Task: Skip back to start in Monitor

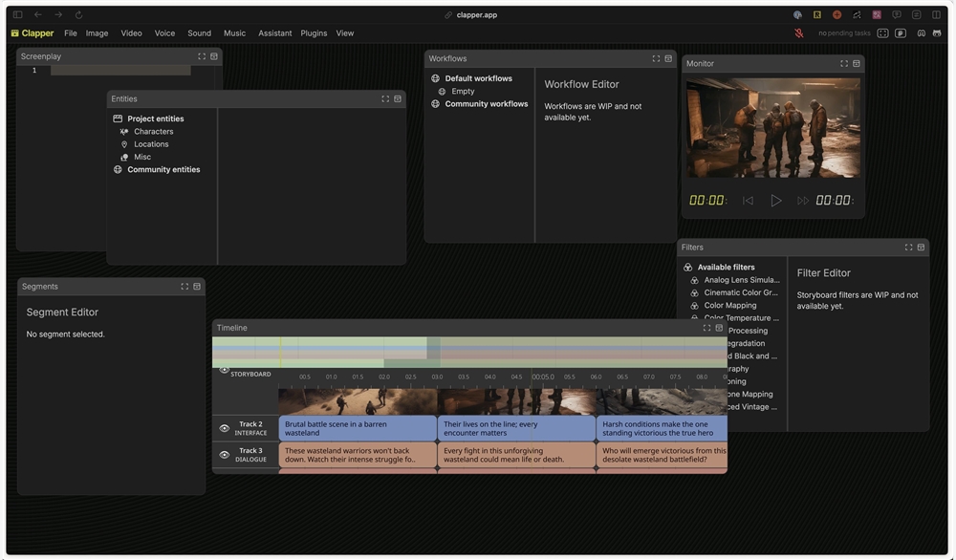Action: (748, 201)
